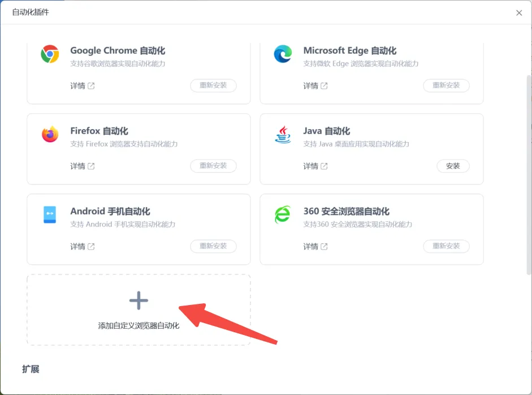Click 支持 Firefox 浏览器支持自动化能力 description
532x395 pixels.
(x=124, y=144)
